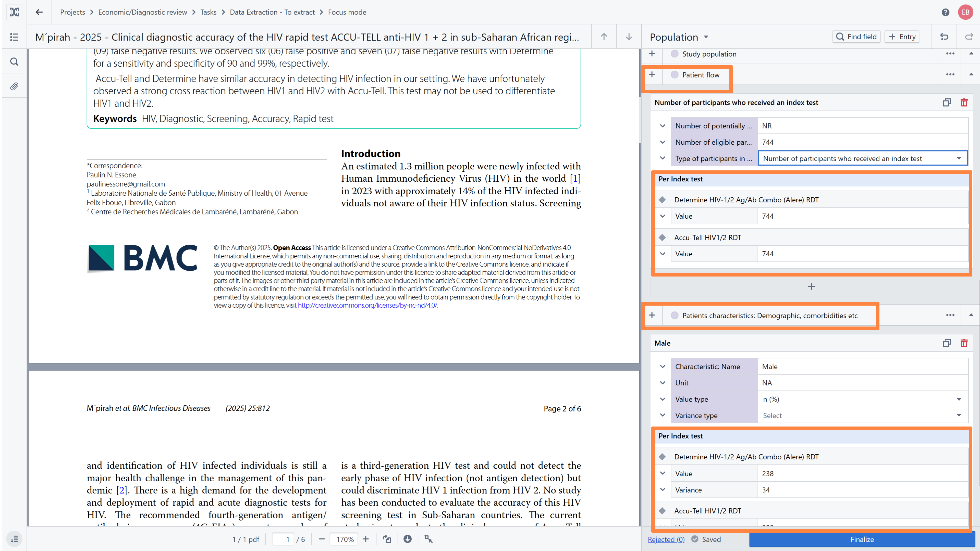Expand the Characteristic: Name row chevron
The width and height of the screenshot is (980, 551).
[x=662, y=367]
